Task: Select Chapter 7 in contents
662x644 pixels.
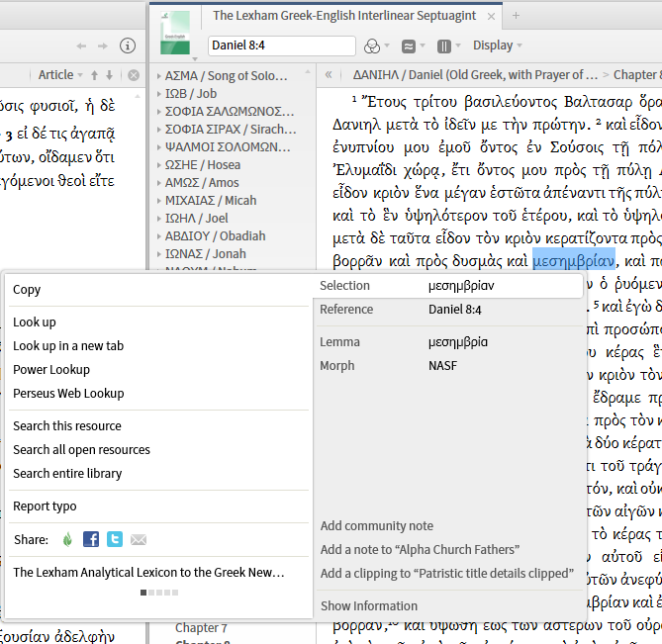Action: click(201, 628)
